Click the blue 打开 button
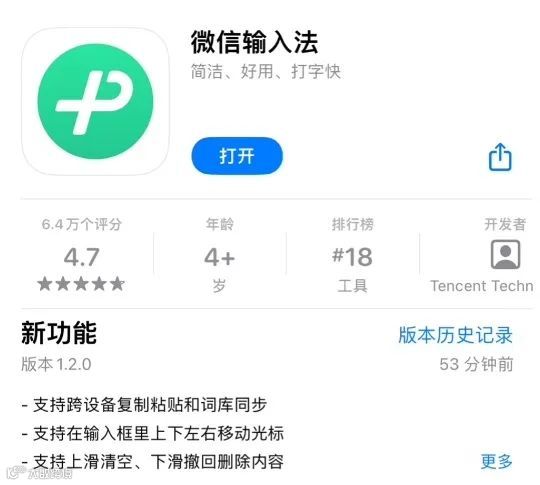The height and width of the screenshot is (485, 540). 237,156
